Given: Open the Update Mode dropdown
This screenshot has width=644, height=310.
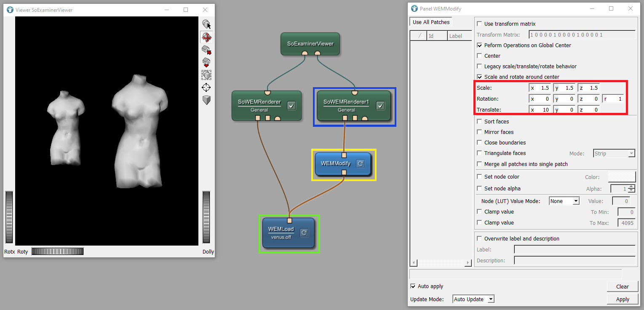Looking at the screenshot, I should click(473, 299).
